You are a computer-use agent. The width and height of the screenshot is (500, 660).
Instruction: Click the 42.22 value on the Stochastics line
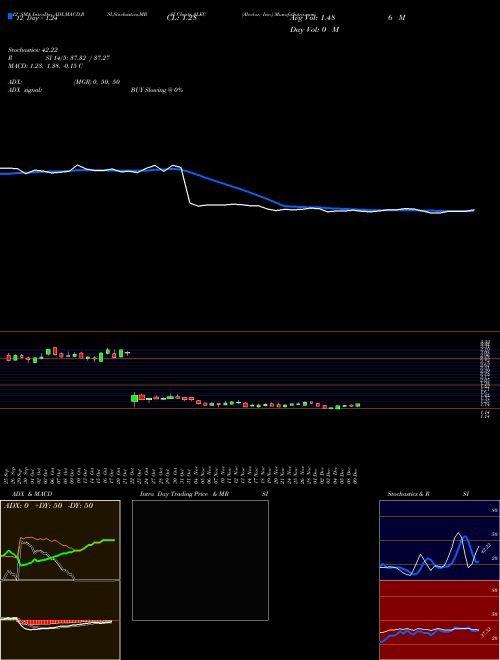click(x=486, y=548)
